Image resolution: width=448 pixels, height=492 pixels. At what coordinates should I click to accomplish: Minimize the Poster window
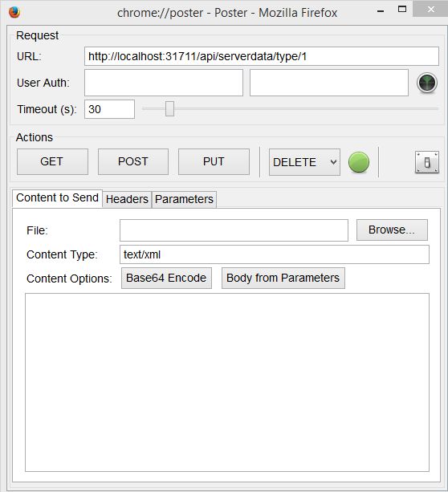[381, 11]
